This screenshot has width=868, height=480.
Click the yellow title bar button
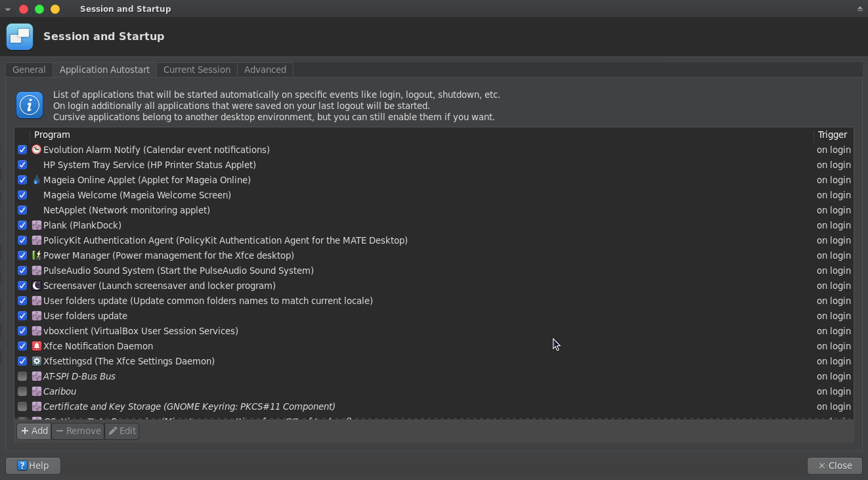coord(55,9)
